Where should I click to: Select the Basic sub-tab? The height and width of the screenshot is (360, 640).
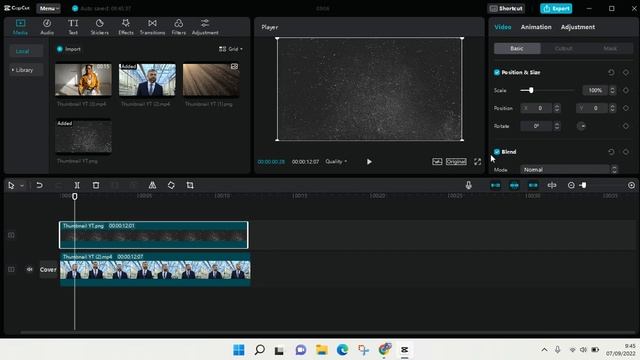click(x=517, y=49)
